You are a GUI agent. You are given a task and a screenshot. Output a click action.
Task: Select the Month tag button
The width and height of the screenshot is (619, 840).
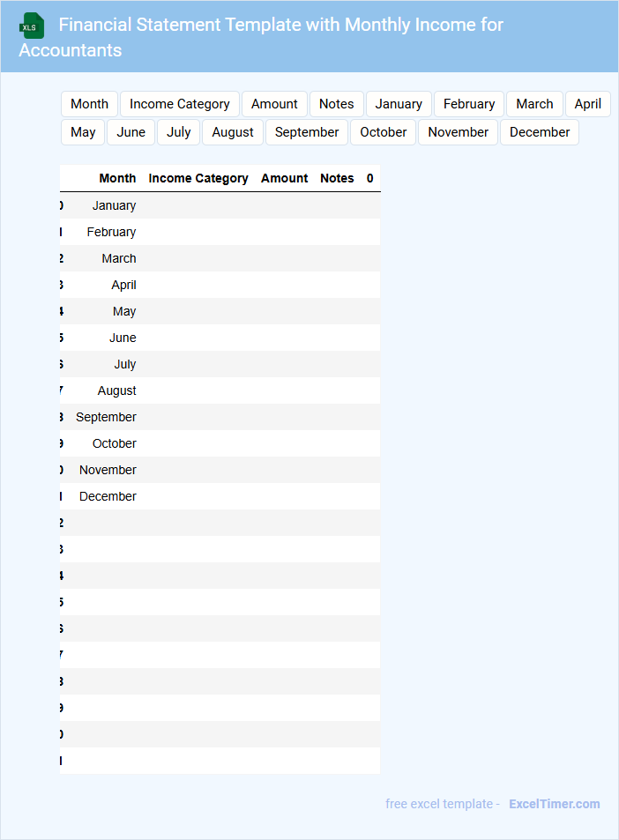point(89,104)
